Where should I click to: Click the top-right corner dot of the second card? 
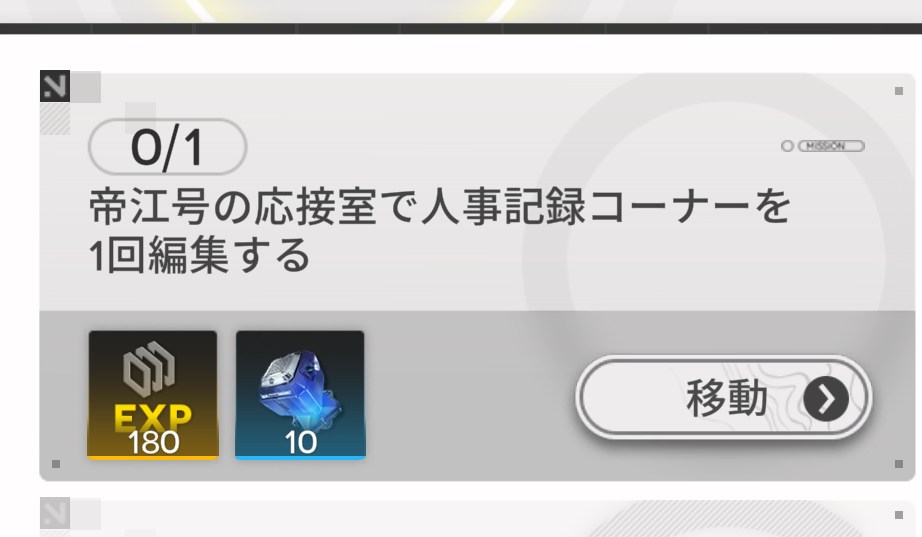click(x=898, y=515)
